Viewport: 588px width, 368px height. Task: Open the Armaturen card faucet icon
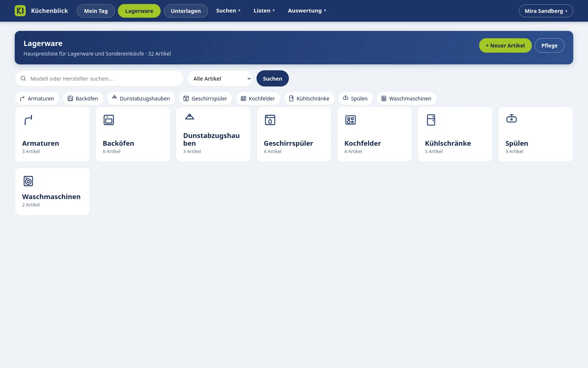point(28,120)
